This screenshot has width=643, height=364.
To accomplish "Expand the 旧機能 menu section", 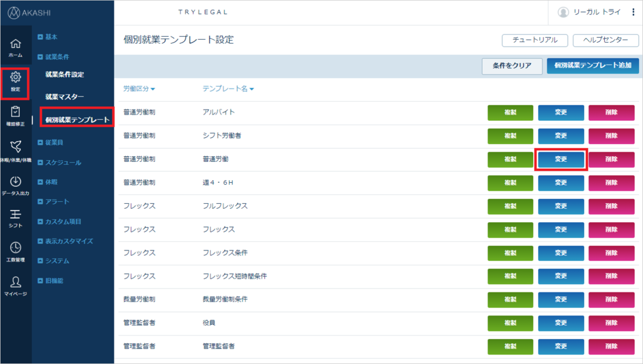I will pyautogui.click(x=51, y=281).
